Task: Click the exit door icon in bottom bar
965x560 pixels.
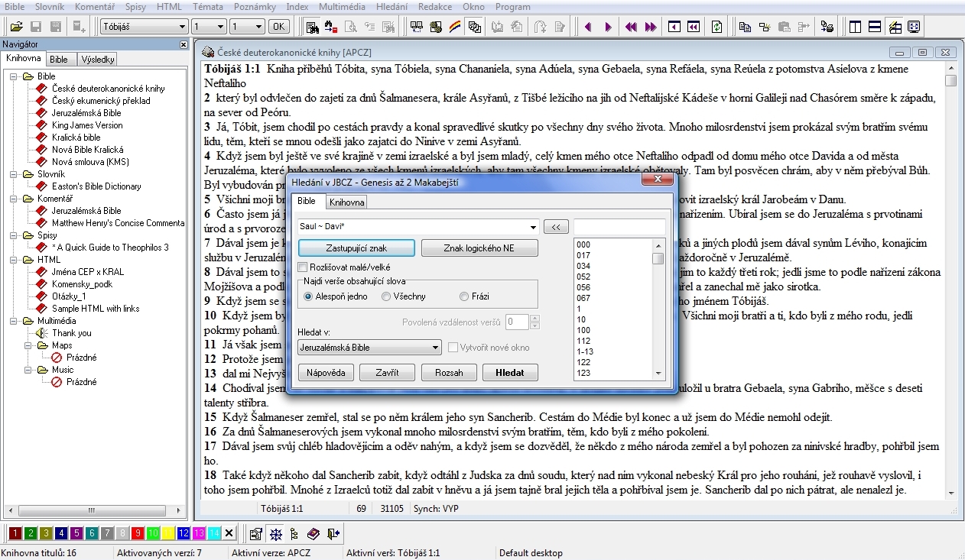Action: click(x=333, y=533)
